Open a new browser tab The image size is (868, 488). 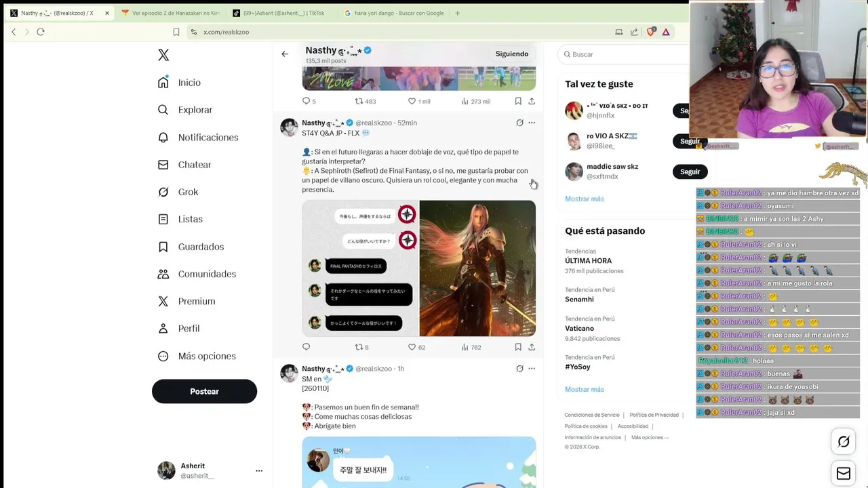457,13
